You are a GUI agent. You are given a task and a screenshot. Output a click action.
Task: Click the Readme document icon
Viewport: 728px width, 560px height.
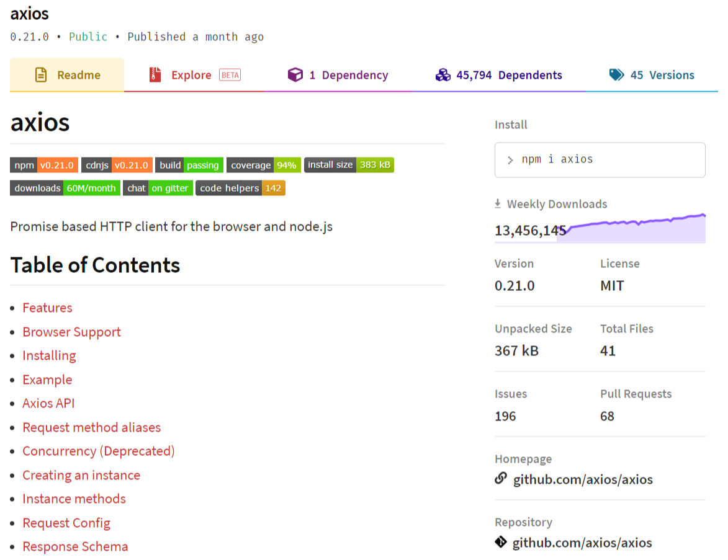click(41, 74)
